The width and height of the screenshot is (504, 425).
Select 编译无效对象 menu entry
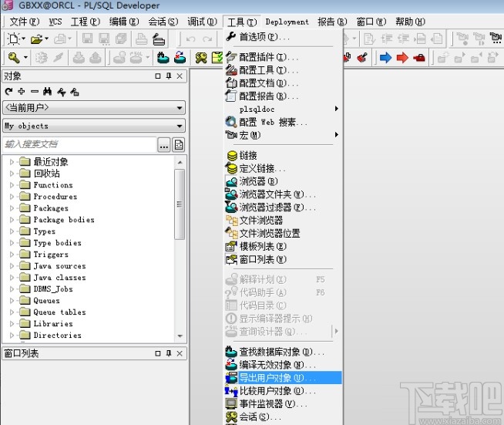coord(283,365)
